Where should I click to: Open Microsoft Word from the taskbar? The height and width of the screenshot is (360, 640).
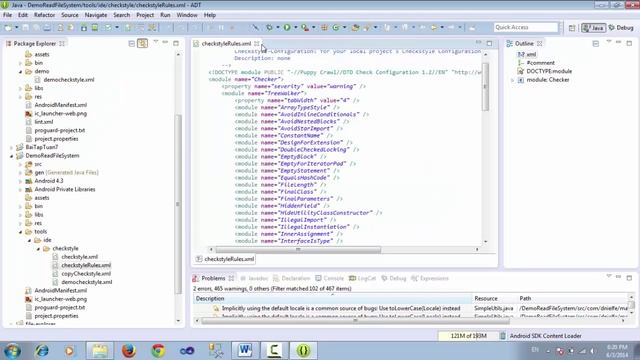[245, 350]
